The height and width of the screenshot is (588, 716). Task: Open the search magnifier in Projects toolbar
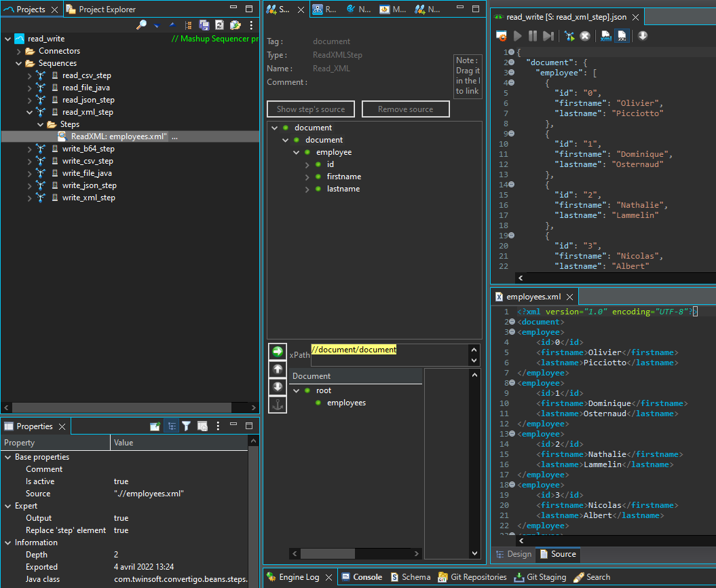142,24
